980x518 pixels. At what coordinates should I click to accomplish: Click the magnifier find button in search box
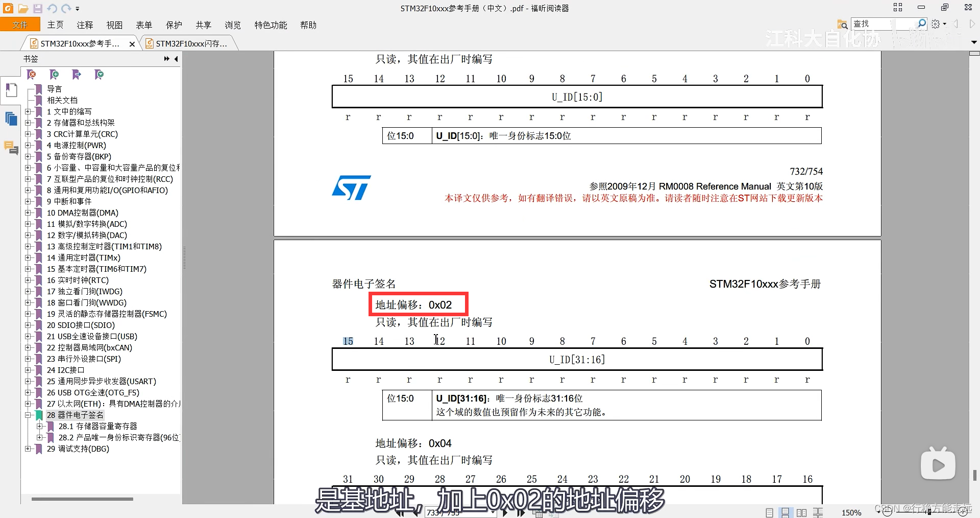click(922, 23)
